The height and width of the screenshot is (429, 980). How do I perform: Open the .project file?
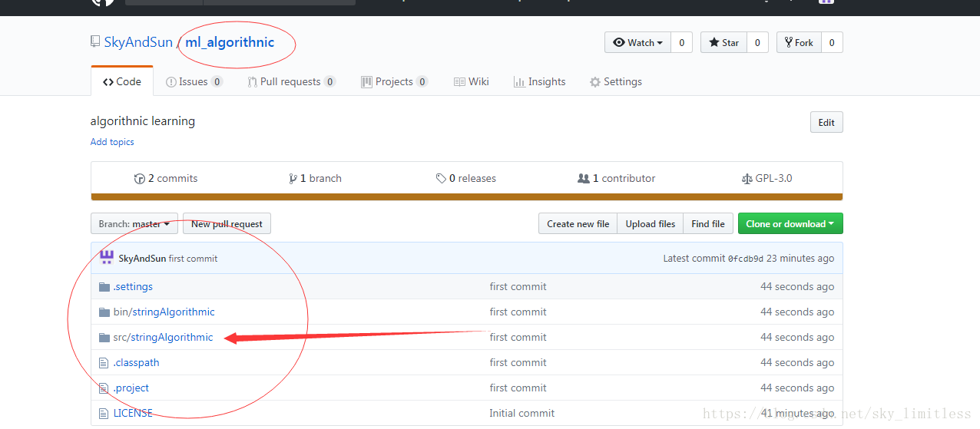[131, 388]
